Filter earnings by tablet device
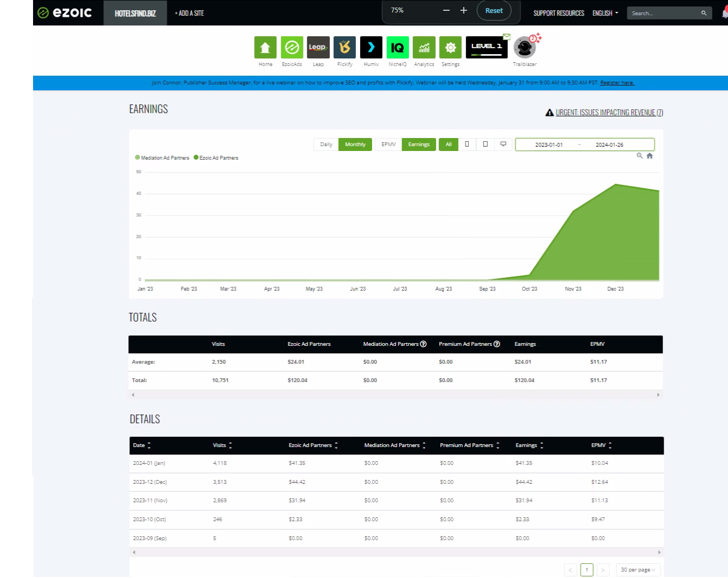 485,144
